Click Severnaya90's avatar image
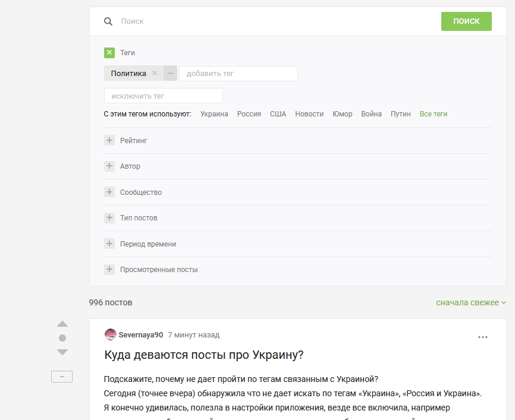Viewport: 515px width, 420px height. [110, 334]
